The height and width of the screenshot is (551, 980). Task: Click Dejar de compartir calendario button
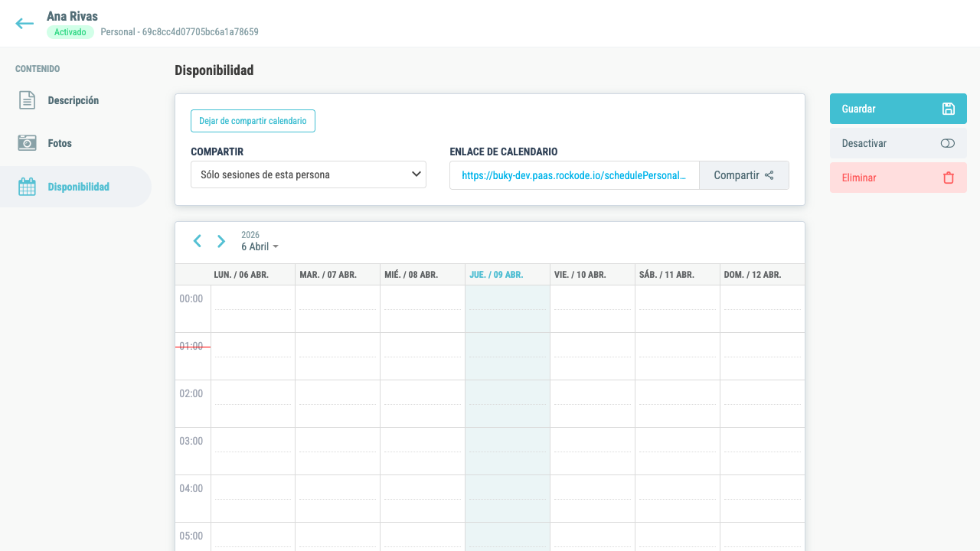click(253, 121)
